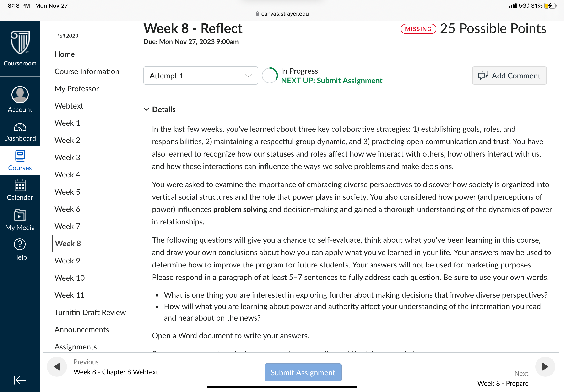The image size is (564, 392).
Task: Open Announcements in course navigation
Action: 82,329
